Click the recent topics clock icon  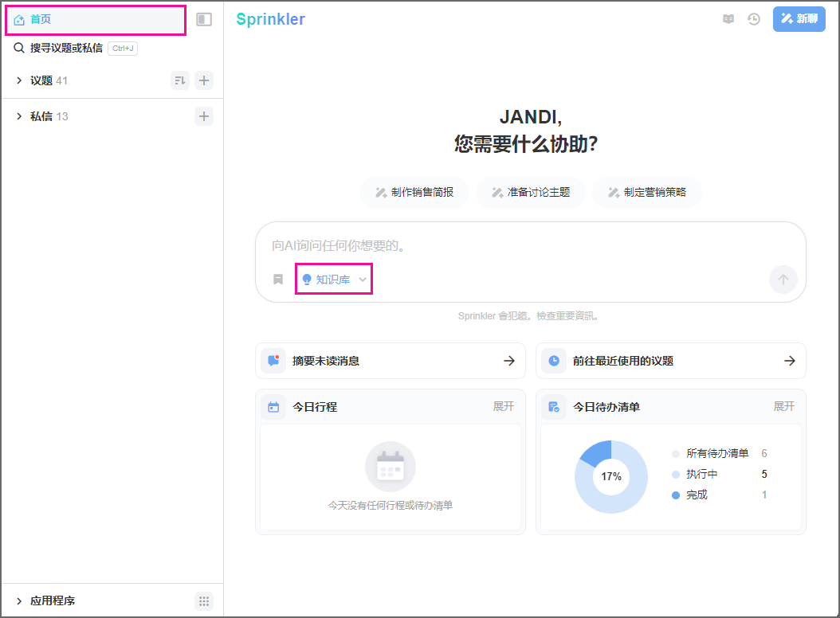pyautogui.click(x=554, y=361)
